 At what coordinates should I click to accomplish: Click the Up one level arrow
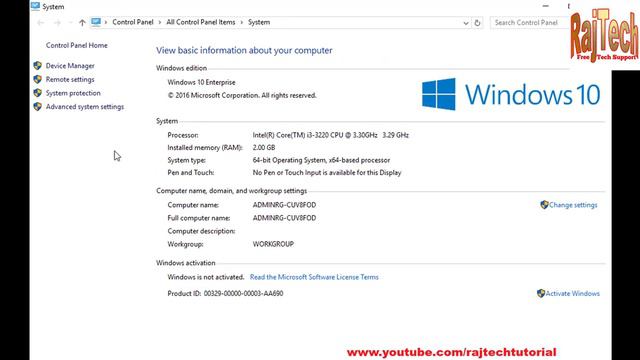click(x=82, y=22)
